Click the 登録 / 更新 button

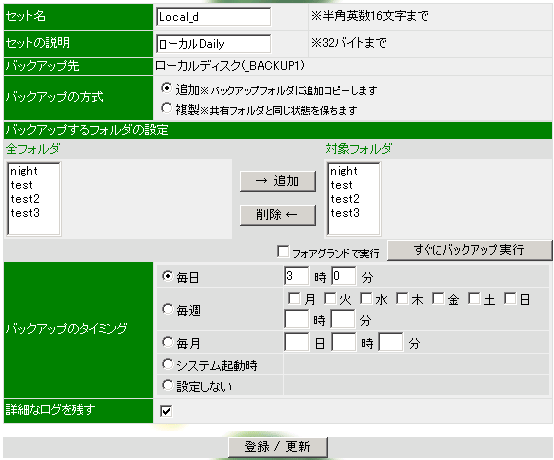pos(278,447)
